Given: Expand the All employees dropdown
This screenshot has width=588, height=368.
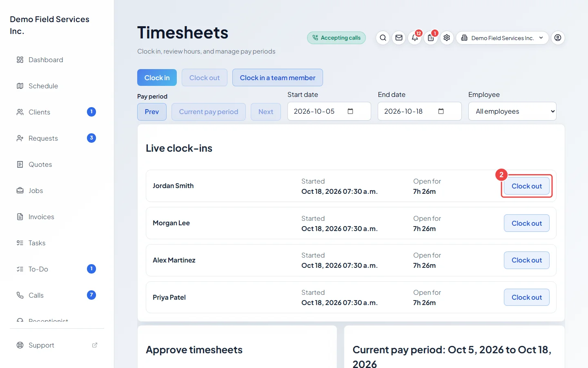Looking at the screenshot, I should (512, 111).
